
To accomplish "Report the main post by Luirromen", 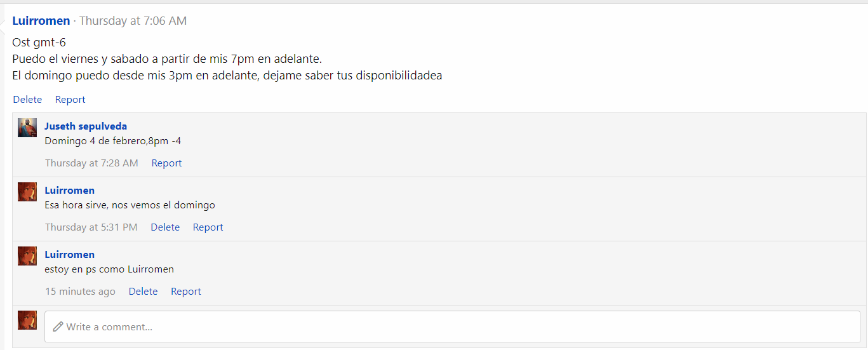I will click(70, 100).
